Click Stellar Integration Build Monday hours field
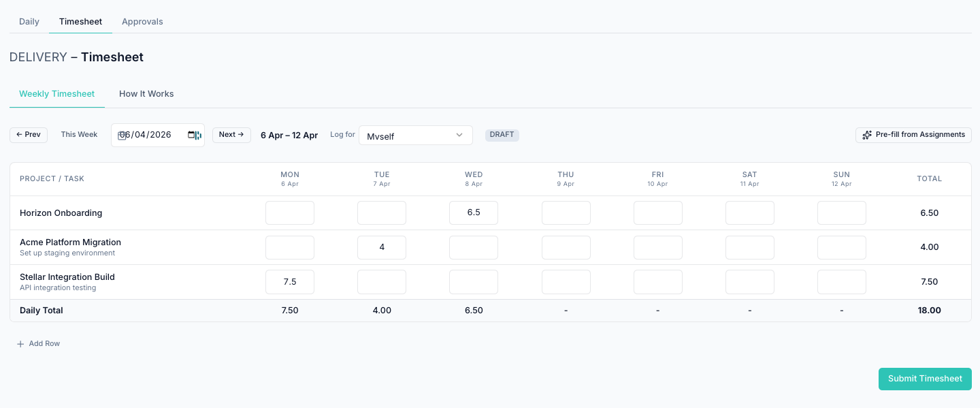Screen dimensions: 980x408 pos(290,282)
